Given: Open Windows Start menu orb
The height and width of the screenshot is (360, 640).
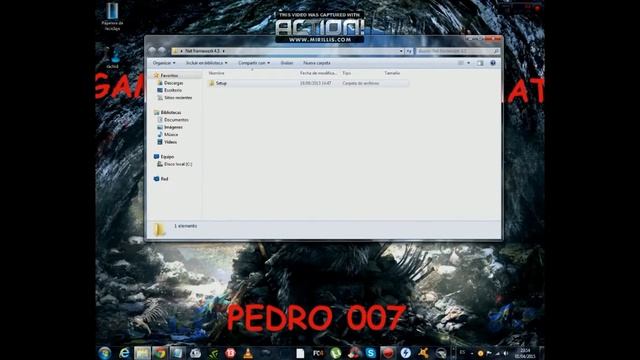Looking at the screenshot, I should click(x=104, y=353).
